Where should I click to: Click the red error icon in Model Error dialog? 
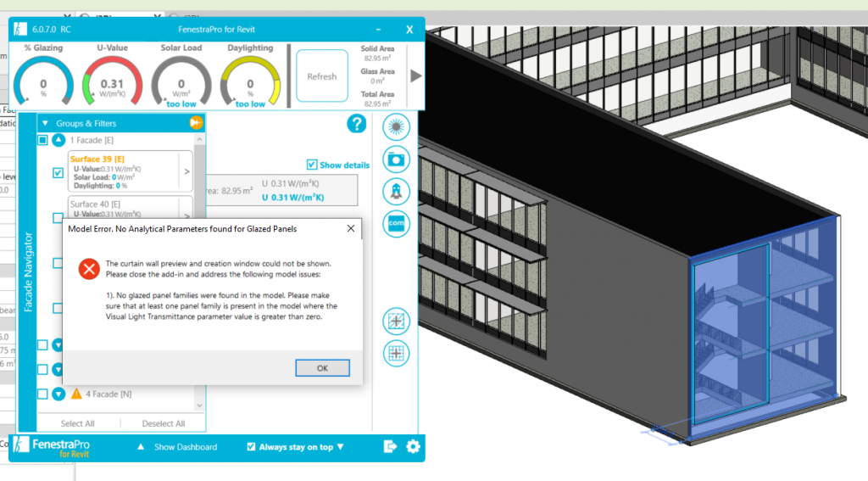coord(88,269)
